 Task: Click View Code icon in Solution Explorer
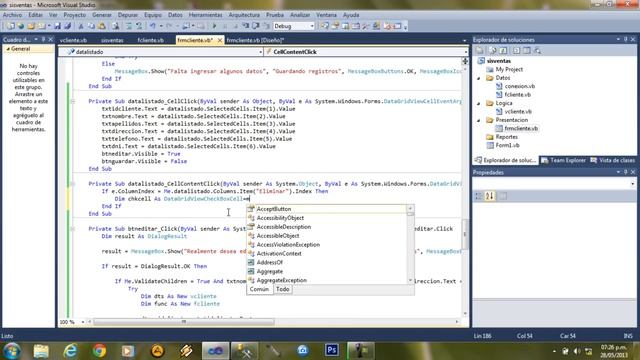pyautogui.click(x=516, y=51)
